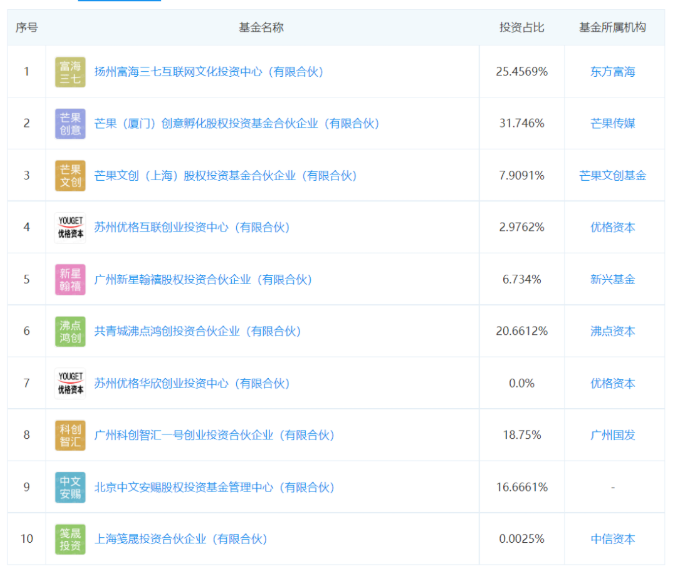Click the 基金名称 column header

click(261, 27)
